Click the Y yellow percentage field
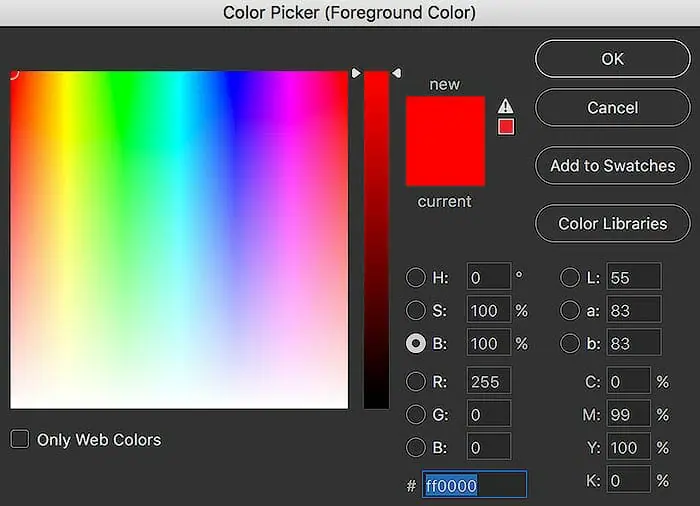 coord(629,447)
